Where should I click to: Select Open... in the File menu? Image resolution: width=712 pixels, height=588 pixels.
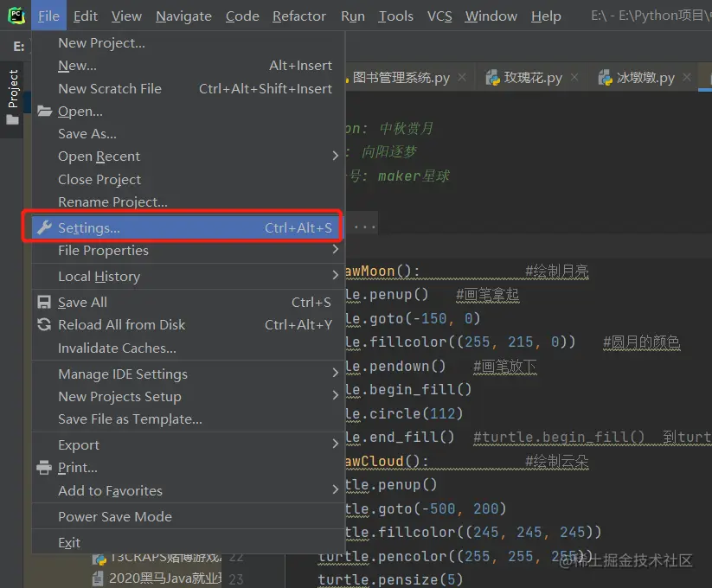tap(188, 112)
